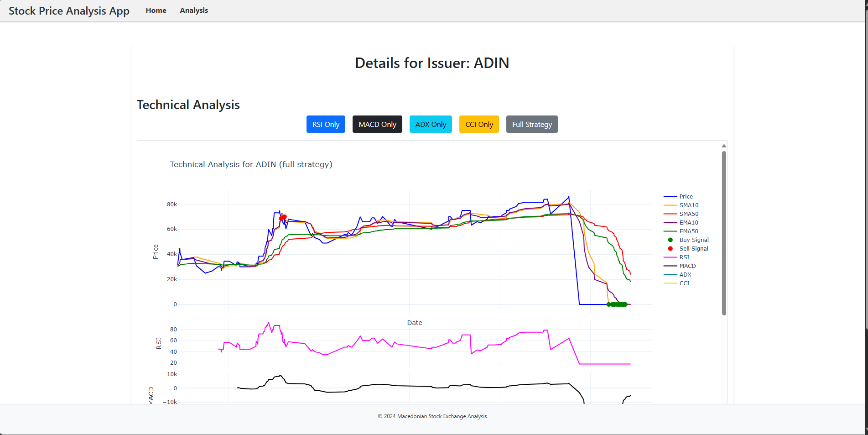This screenshot has height=435, width=868.
Task: Click the RSI Only button
Action: (326, 124)
